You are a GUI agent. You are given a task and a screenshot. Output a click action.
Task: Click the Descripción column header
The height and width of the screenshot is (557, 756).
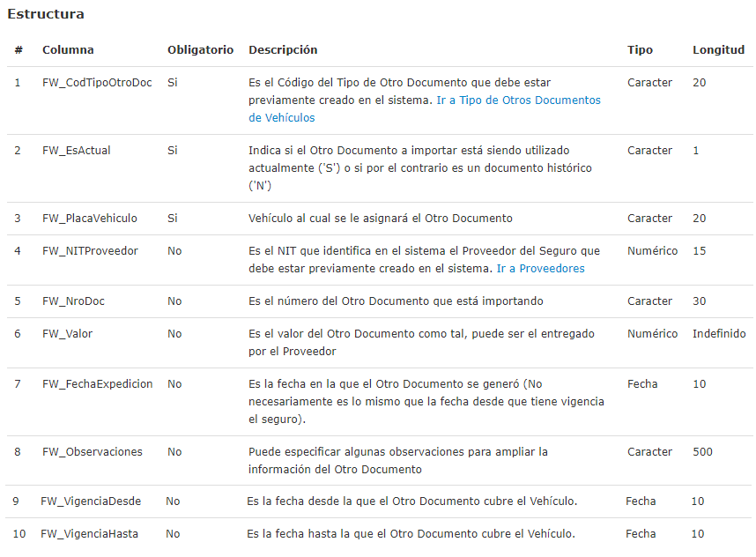[x=283, y=50]
